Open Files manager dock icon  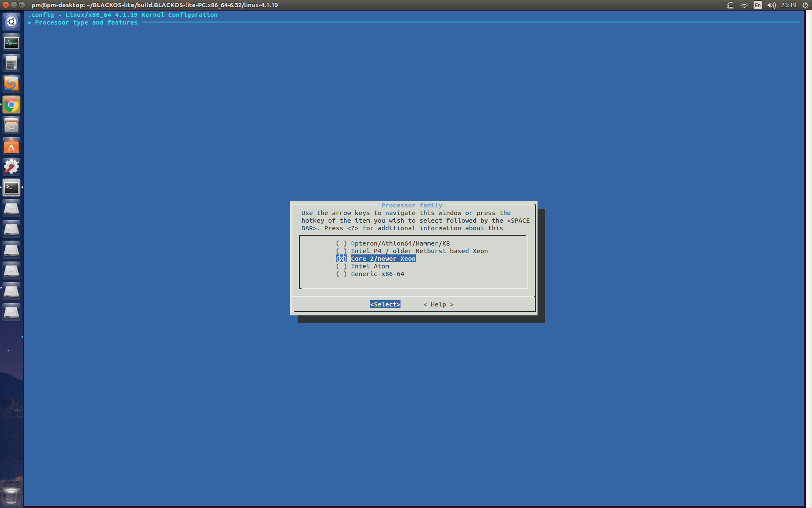[11, 125]
